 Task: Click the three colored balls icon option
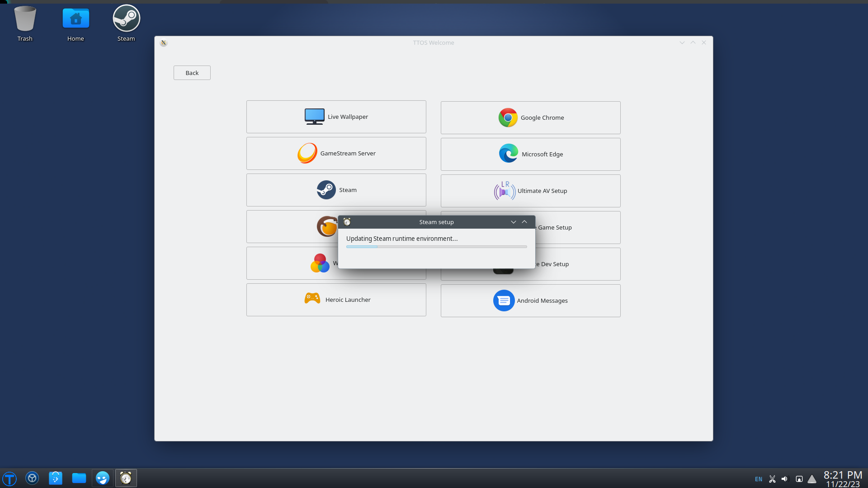coord(292,263)
